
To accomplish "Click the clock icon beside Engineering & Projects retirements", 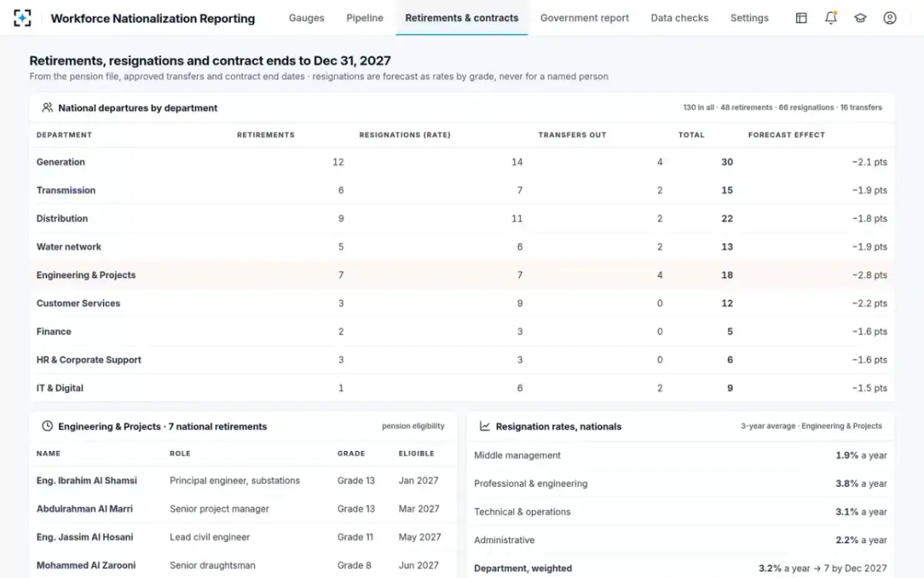I will point(47,426).
